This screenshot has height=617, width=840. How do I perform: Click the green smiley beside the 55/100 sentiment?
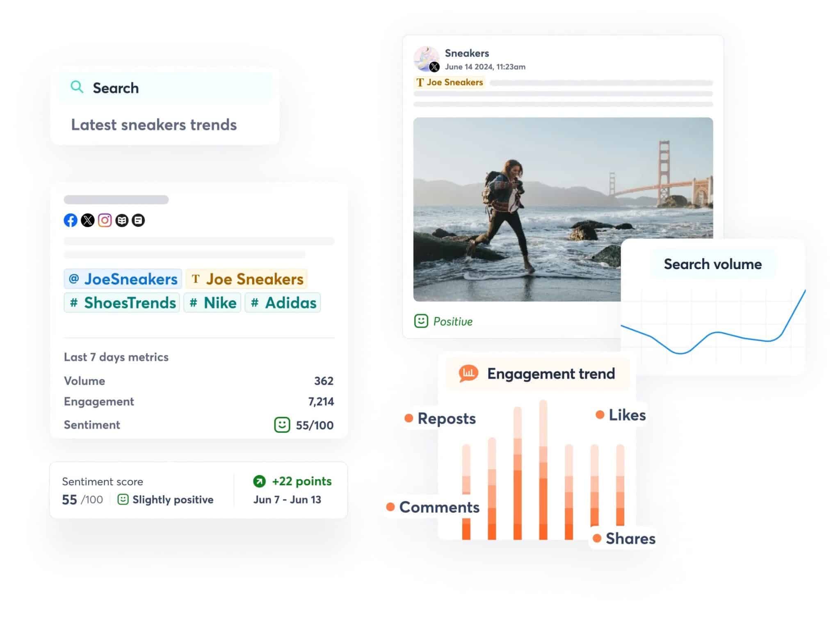[x=282, y=425]
